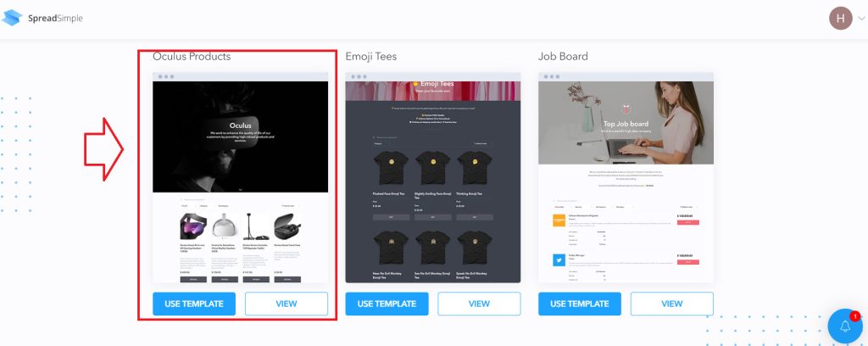868x346 pixels.
Task: Click the SpreadSimple brand name text
Action: point(55,19)
